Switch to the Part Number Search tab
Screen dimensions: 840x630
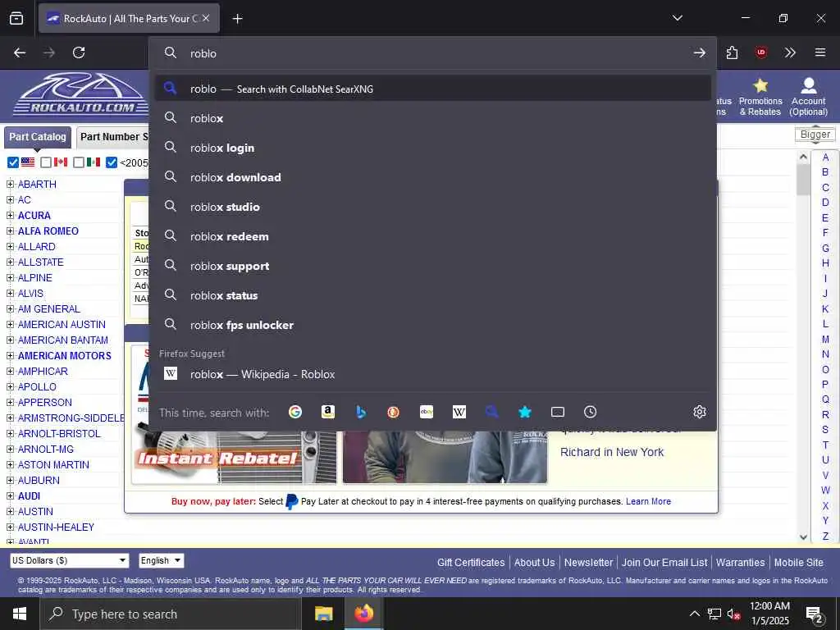click(113, 137)
